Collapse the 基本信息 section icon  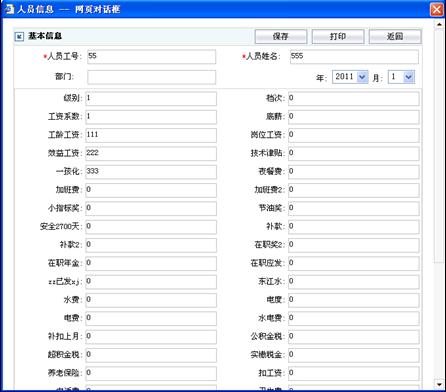[19, 36]
